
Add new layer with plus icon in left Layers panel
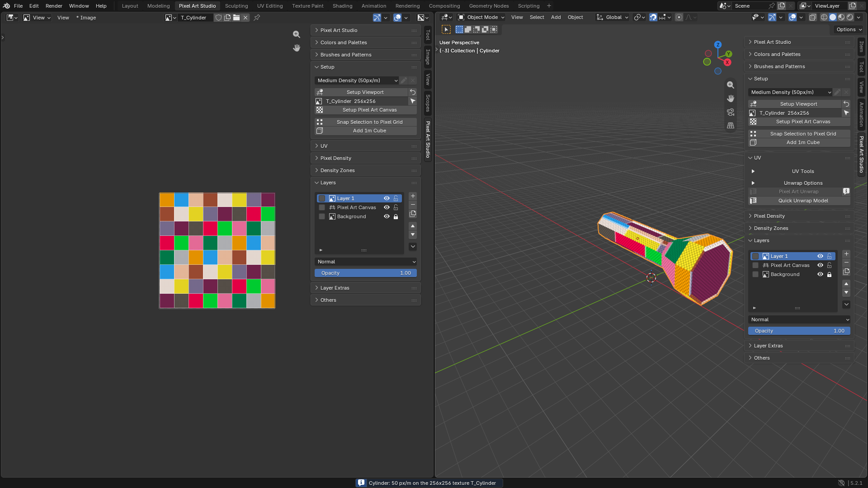(x=413, y=196)
